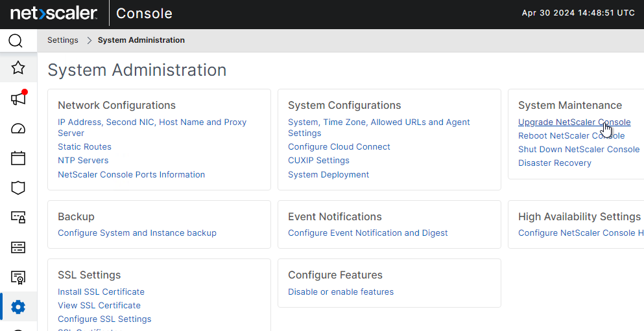The height and width of the screenshot is (331, 644).
Task: Open Configure System and Instance backup
Action: (x=137, y=233)
